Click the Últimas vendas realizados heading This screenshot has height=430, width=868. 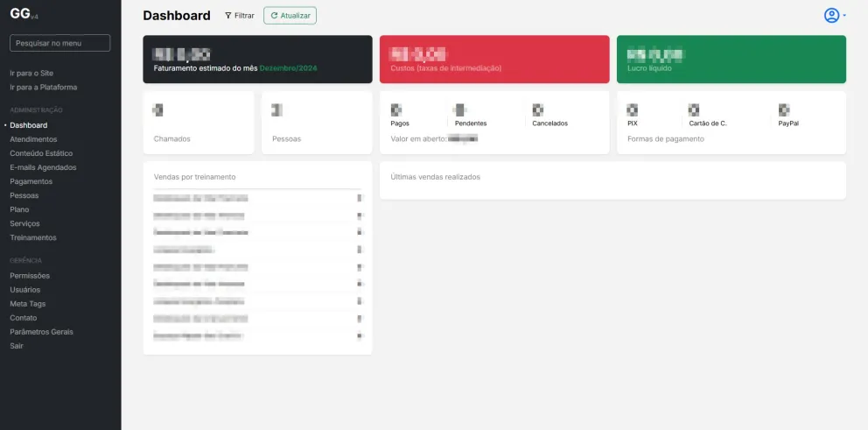coord(436,177)
